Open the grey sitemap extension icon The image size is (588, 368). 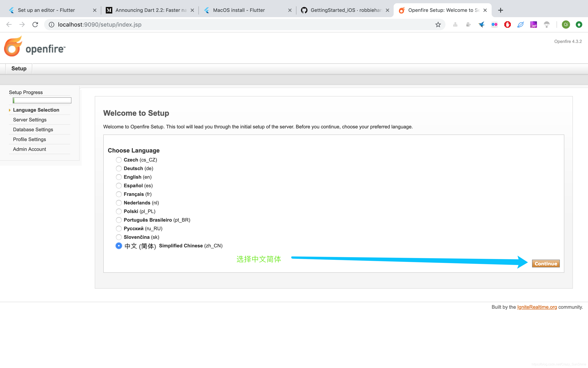(455, 25)
